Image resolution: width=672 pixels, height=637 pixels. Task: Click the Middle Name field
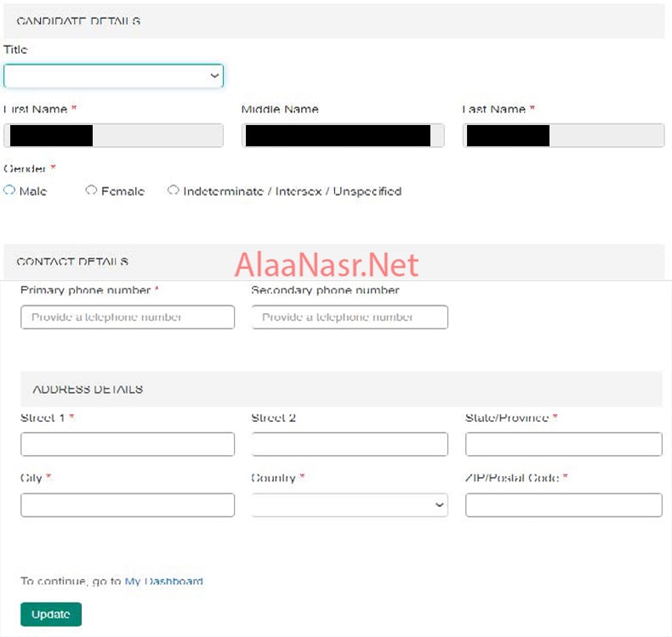pyautogui.click(x=342, y=135)
